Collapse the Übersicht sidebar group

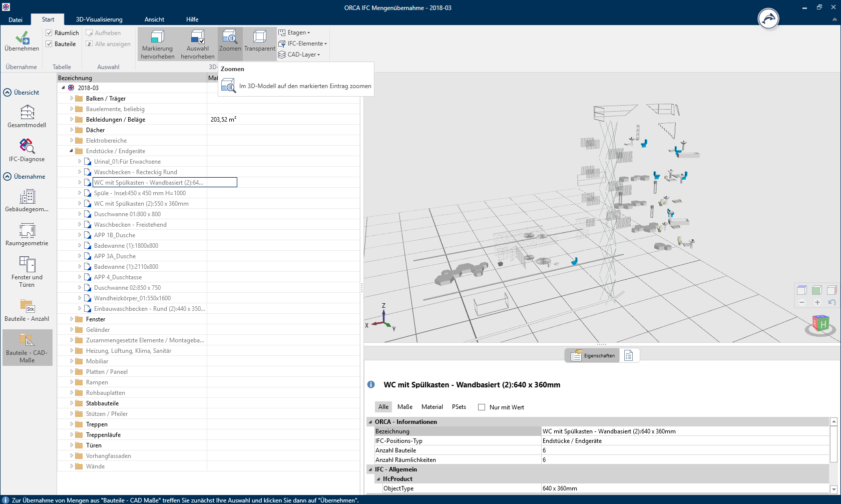click(8, 93)
